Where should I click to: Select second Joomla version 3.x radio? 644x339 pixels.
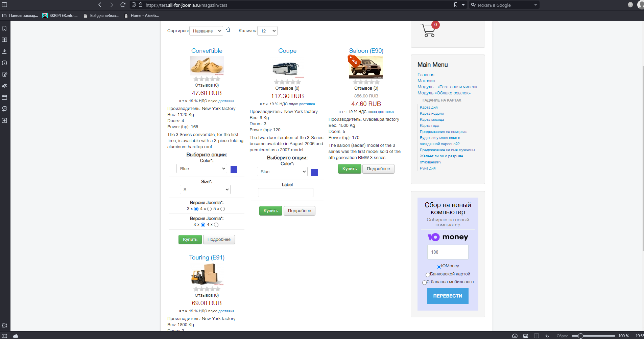(203, 225)
